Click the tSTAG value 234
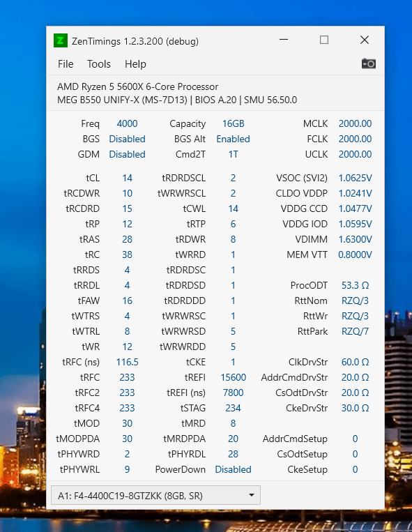Image resolution: width=412 pixels, height=532 pixels. [x=233, y=408]
